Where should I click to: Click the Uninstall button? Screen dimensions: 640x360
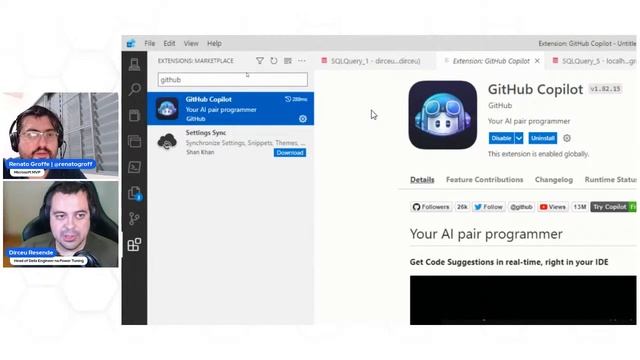542,138
